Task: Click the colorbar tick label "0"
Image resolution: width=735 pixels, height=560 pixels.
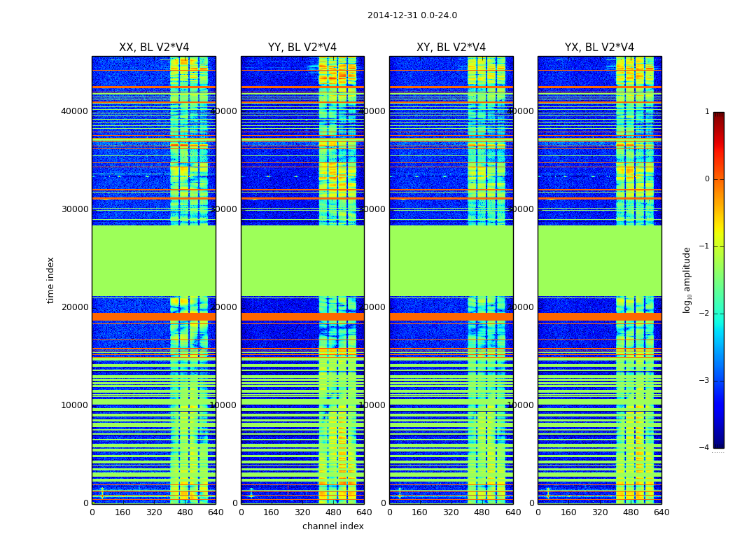Action: 706,179
